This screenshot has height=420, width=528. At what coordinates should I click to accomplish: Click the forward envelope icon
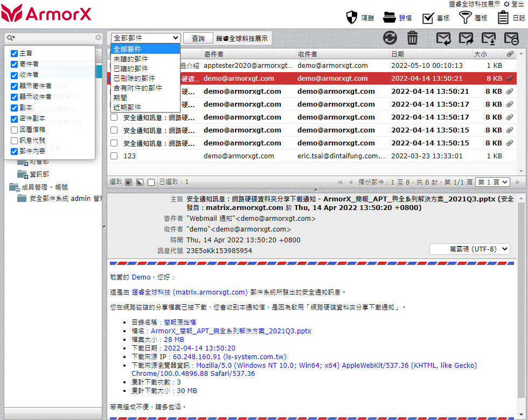click(x=466, y=38)
